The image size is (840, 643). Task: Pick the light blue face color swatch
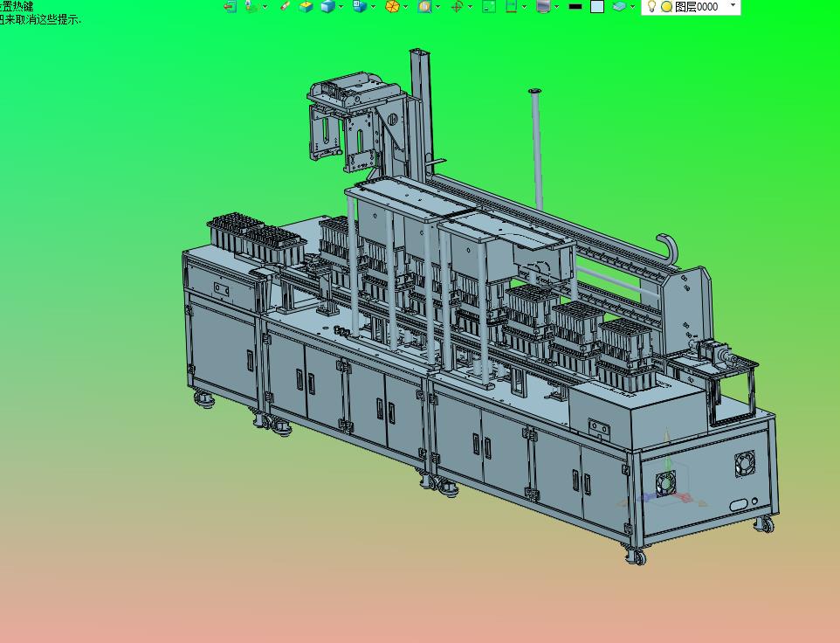[x=596, y=6]
